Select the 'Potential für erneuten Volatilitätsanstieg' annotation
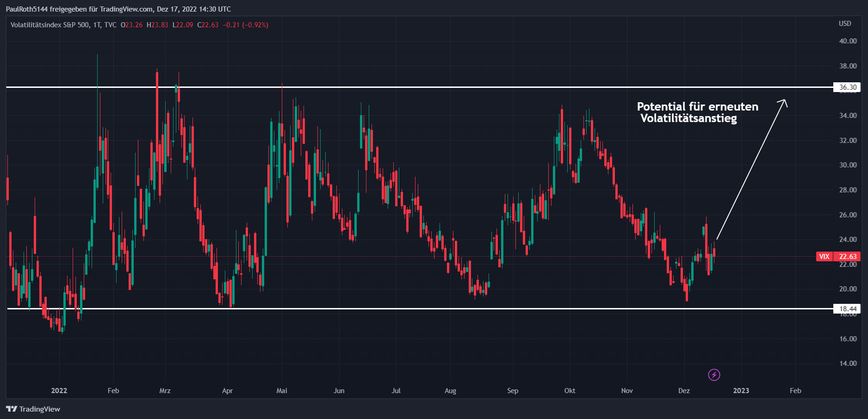868x419 pixels. pyautogui.click(x=697, y=112)
